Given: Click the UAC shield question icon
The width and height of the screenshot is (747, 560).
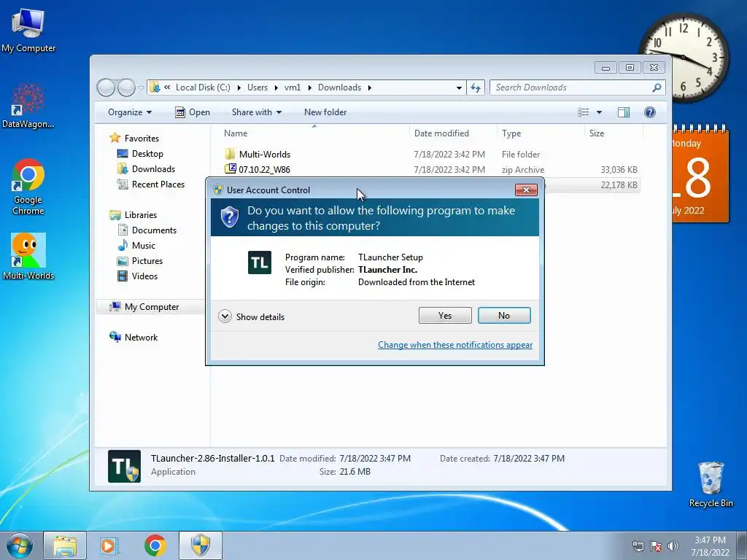Looking at the screenshot, I should pyautogui.click(x=230, y=217).
